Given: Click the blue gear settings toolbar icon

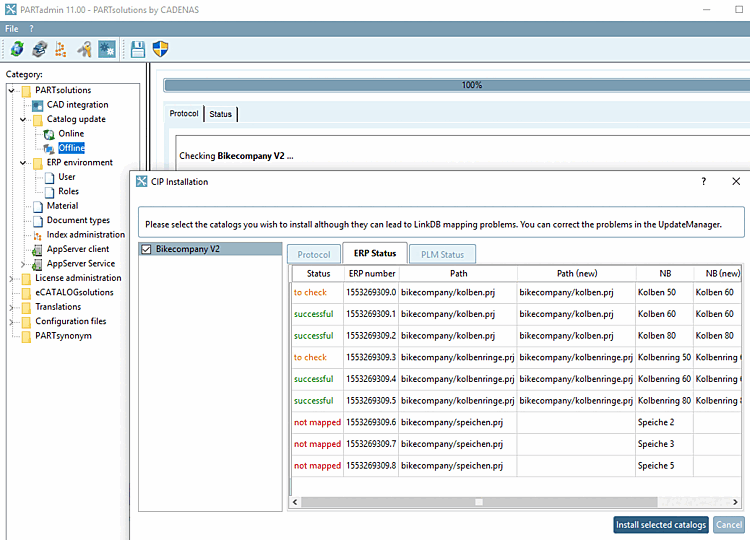Looking at the screenshot, I should [107, 49].
